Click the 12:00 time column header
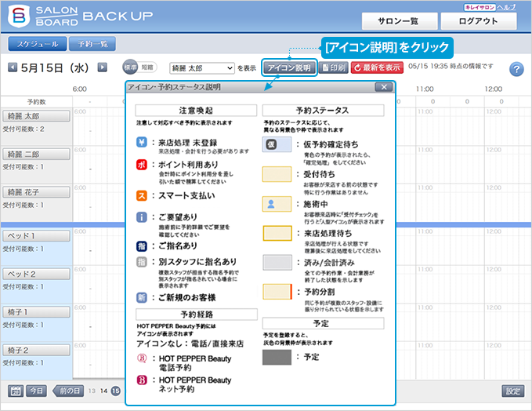Viewport: 532px width, 411px height. pos(494,89)
